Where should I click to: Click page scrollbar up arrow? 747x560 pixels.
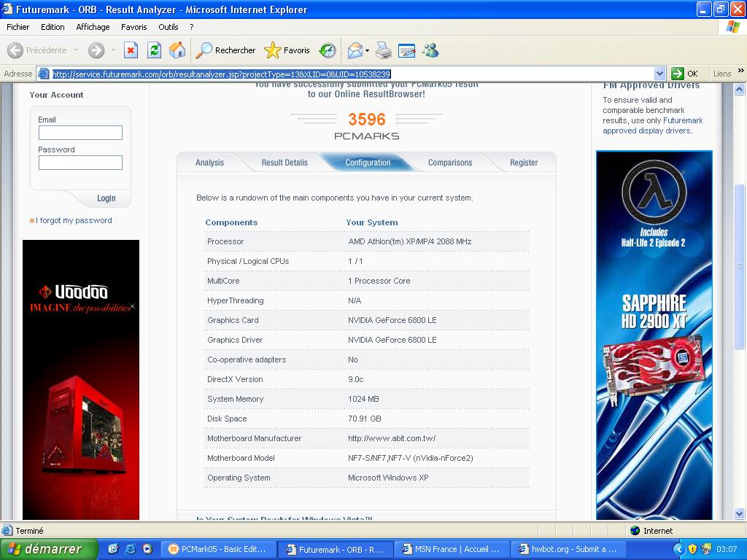(740, 89)
